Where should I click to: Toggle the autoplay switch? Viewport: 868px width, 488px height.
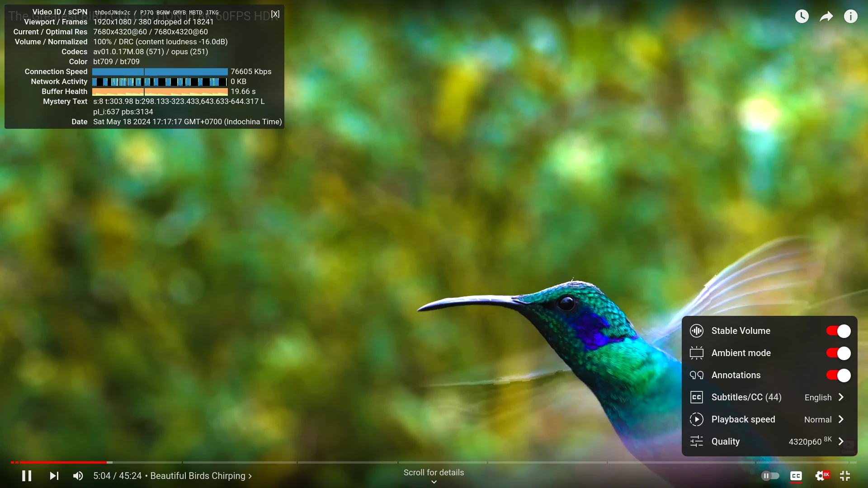pyautogui.click(x=770, y=476)
